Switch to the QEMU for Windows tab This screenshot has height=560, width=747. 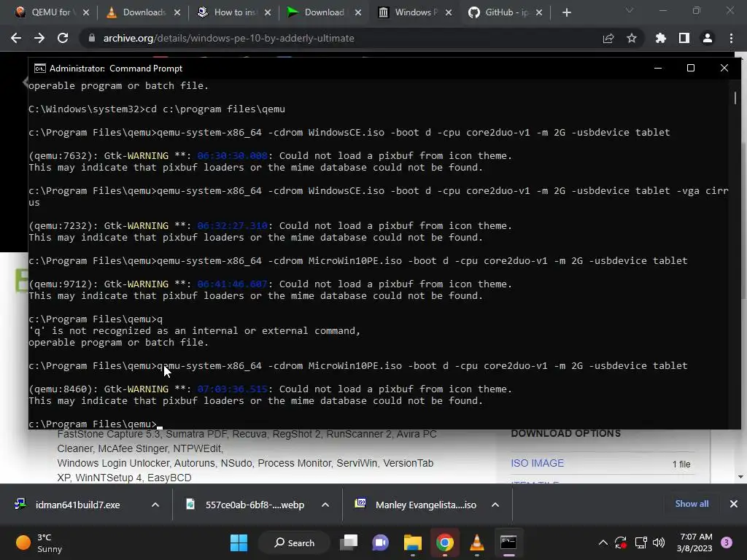[x=45, y=12]
